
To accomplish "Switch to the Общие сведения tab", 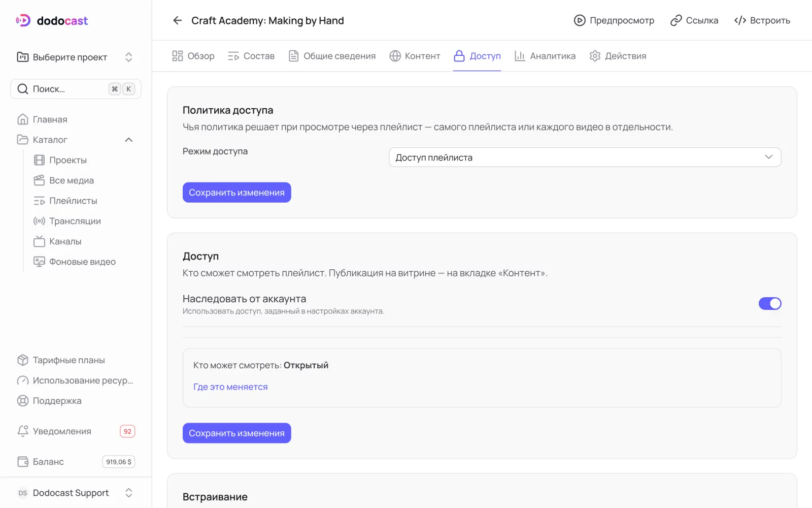I will [x=332, y=56].
